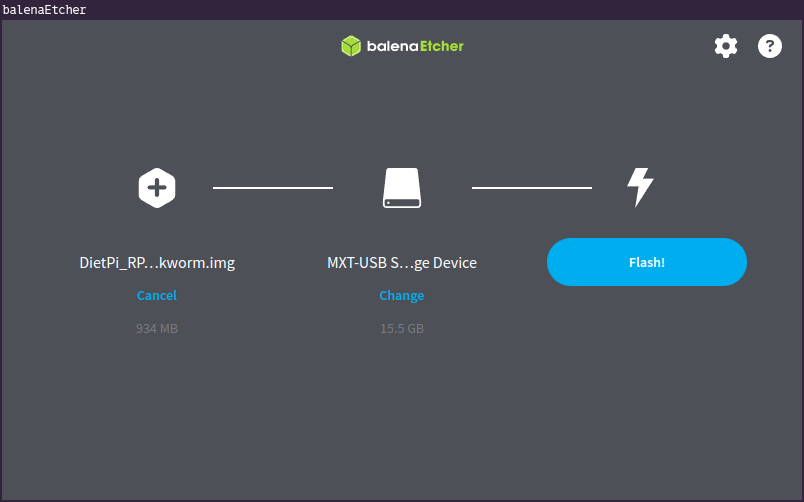The width and height of the screenshot is (804, 502).
Task: Click the 934 MB image size label
Action: click(x=157, y=328)
